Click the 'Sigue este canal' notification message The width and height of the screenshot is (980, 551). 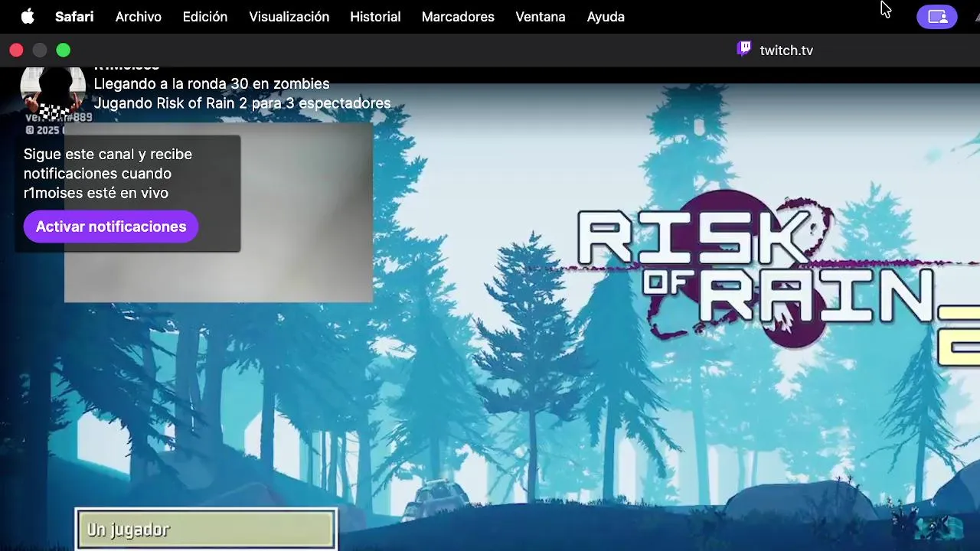pos(108,174)
